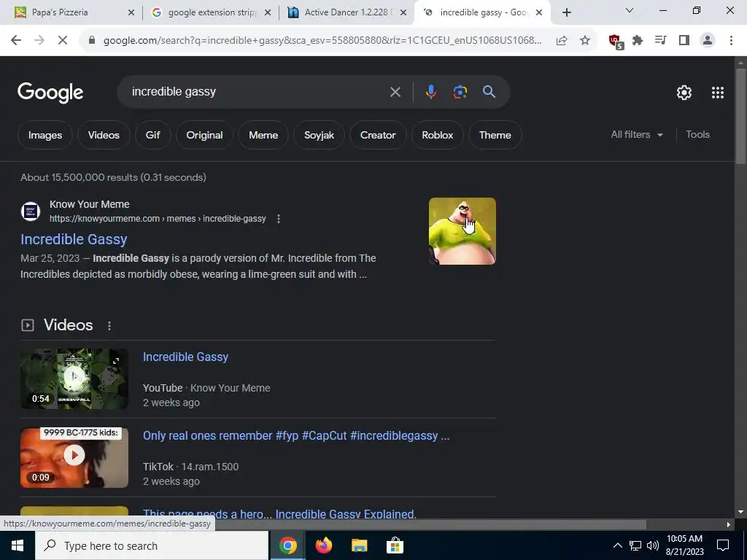Open the Only real ones remember TikTok link
The width and height of the screenshot is (747, 560).
coord(296,436)
